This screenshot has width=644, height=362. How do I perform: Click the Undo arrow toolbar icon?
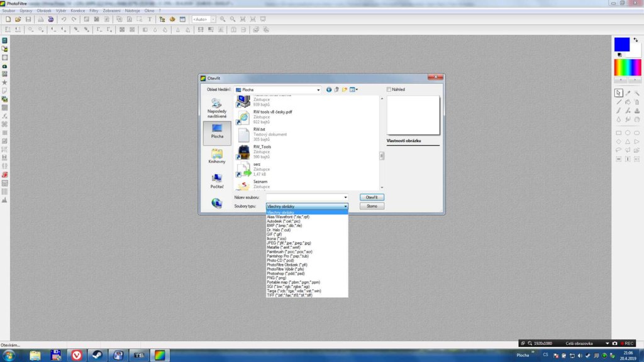click(x=64, y=19)
